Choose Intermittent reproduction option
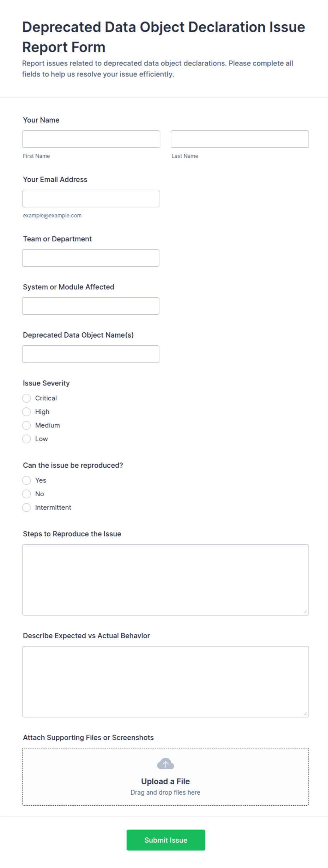This screenshot has width=328, height=868. [x=26, y=507]
